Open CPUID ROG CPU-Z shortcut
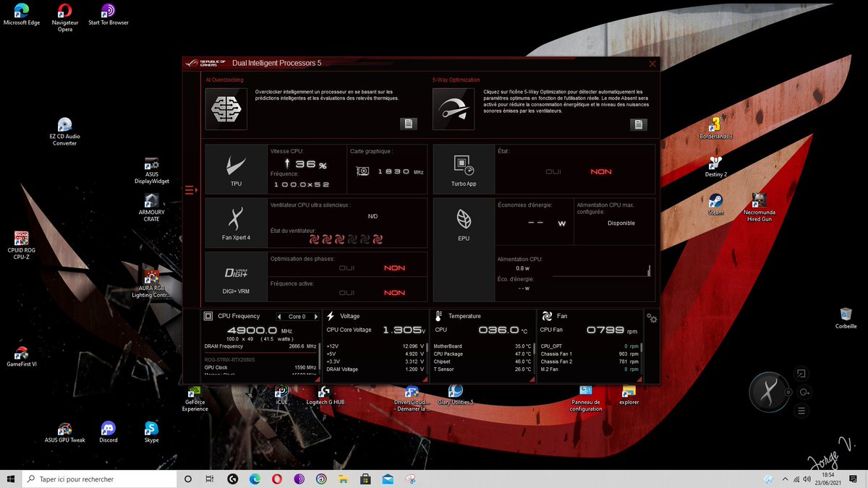 (x=22, y=246)
